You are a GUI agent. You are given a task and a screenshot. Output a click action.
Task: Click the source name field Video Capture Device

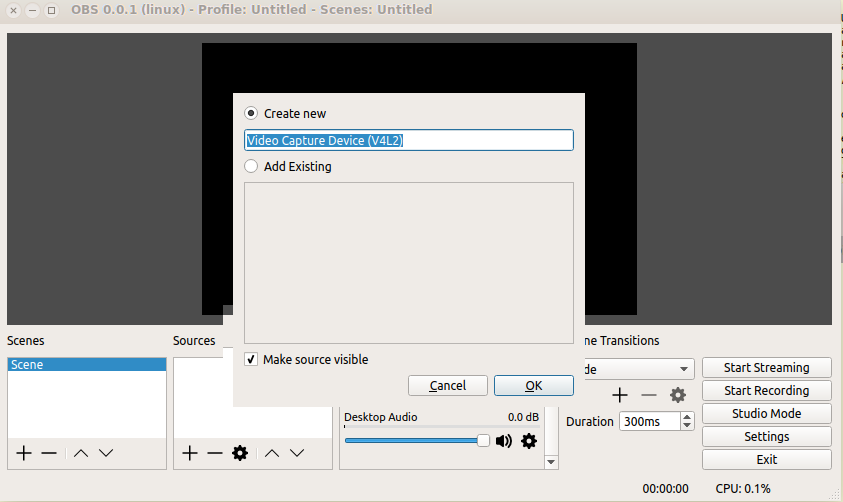pos(409,140)
